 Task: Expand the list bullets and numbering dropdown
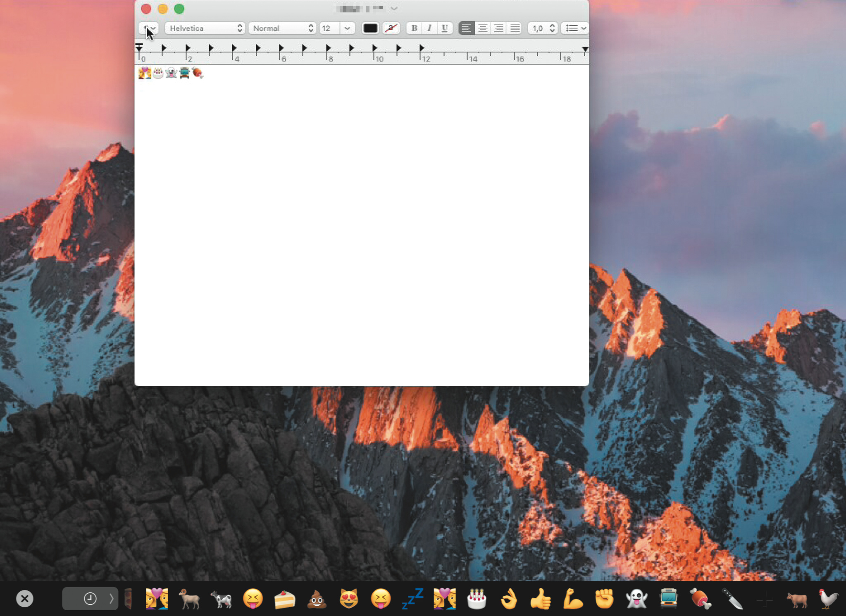575,28
